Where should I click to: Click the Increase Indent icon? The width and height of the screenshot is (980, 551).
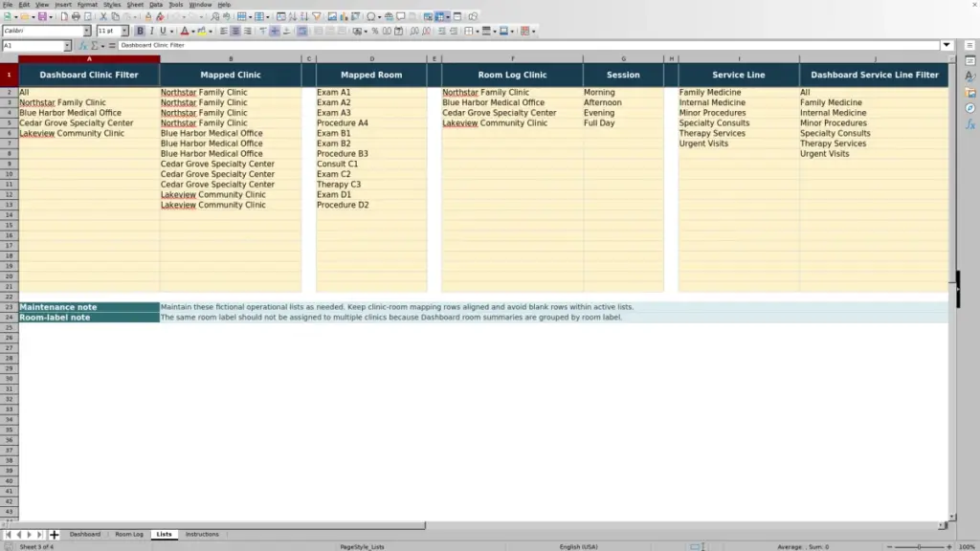(442, 32)
